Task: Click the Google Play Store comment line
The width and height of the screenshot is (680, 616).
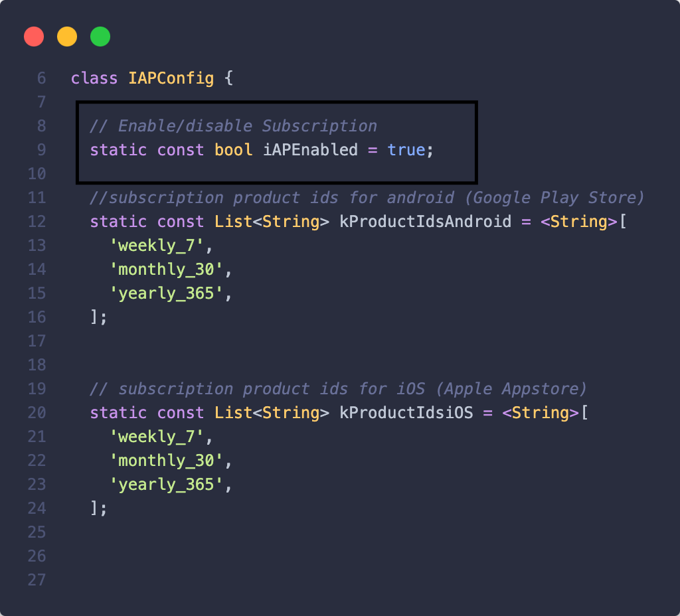Action: [x=367, y=198]
